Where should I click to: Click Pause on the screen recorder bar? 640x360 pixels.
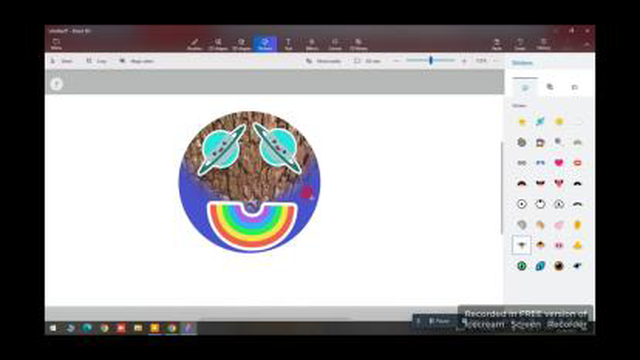pos(439,321)
